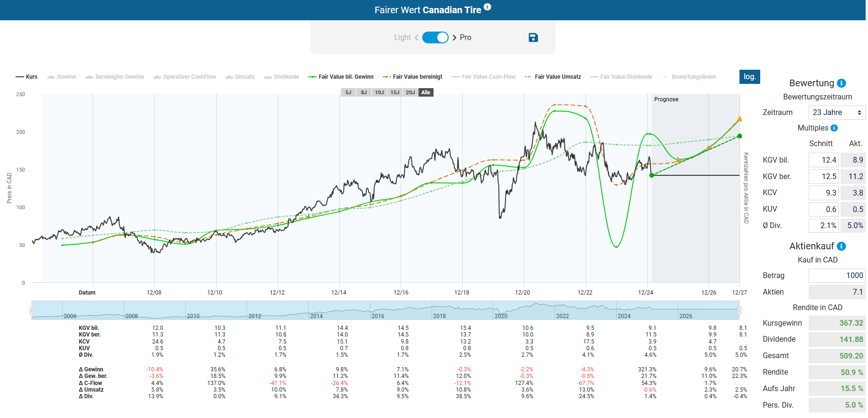Click the Multiples info icon
The image size is (868, 418).
(834, 128)
